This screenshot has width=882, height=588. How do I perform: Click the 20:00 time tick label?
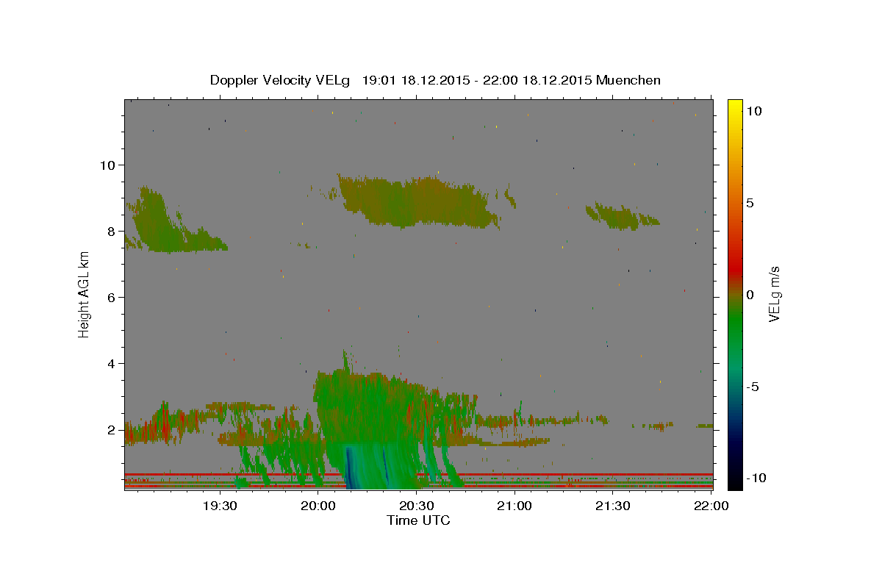[318, 506]
